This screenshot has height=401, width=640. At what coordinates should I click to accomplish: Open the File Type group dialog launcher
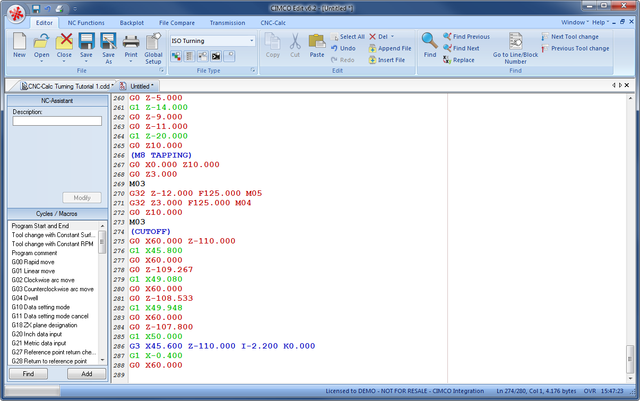coord(253,71)
